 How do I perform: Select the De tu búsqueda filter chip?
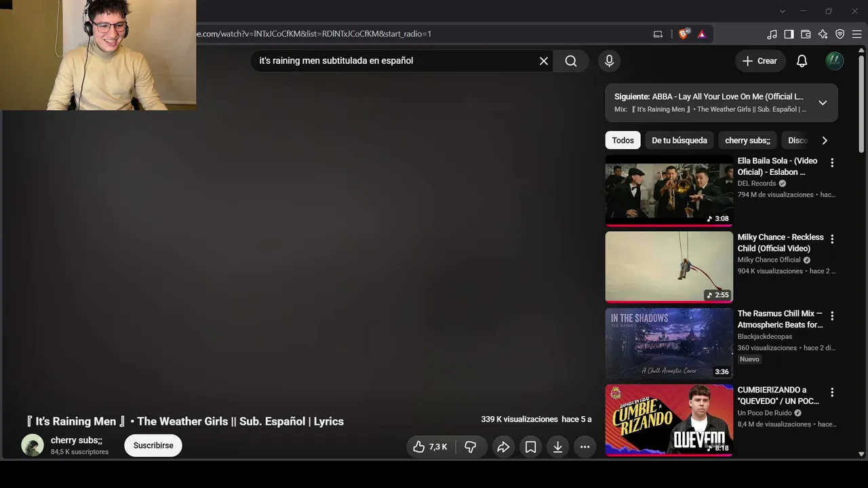click(679, 140)
